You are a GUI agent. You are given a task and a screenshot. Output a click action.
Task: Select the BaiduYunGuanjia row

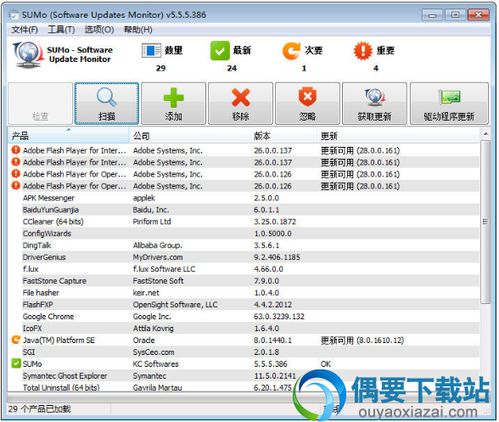coord(244,210)
